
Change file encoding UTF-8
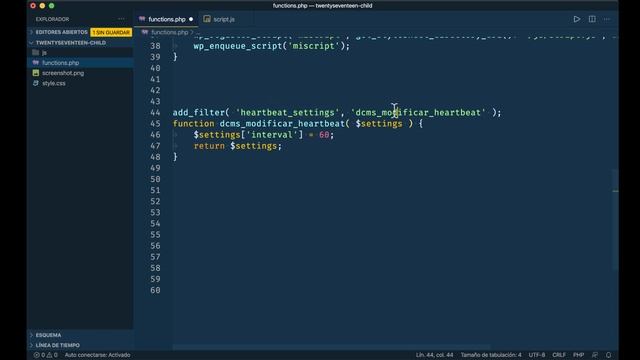537,355
